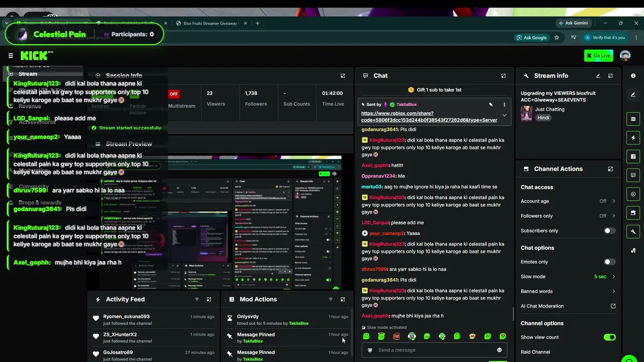
Task: Click Opranav1234 username in chat
Action: tap(378, 176)
